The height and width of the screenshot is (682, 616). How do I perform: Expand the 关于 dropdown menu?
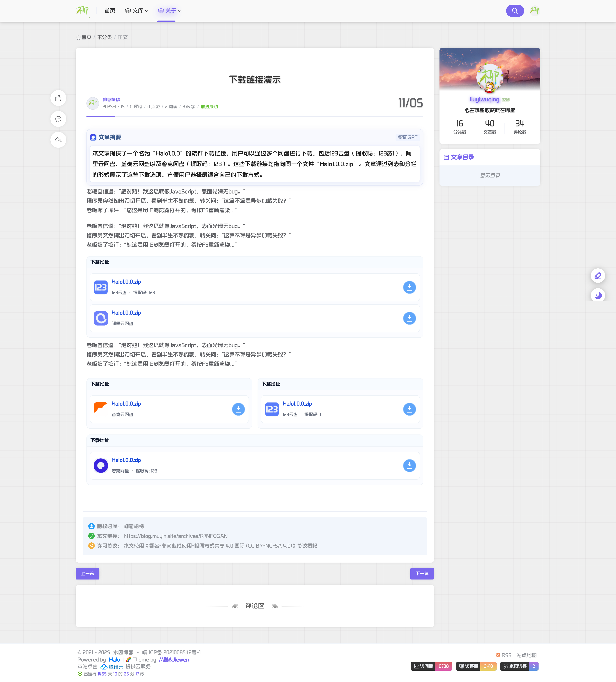click(170, 11)
